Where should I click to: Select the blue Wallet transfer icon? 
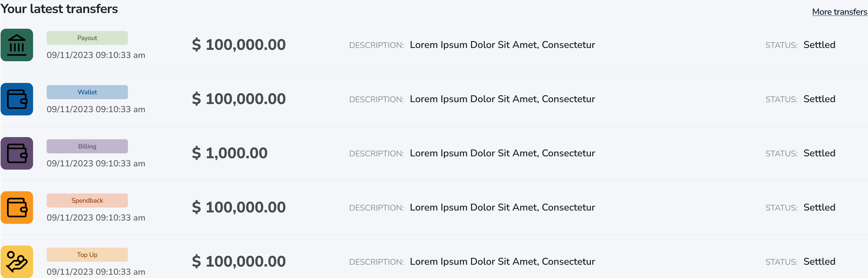coord(17,99)
